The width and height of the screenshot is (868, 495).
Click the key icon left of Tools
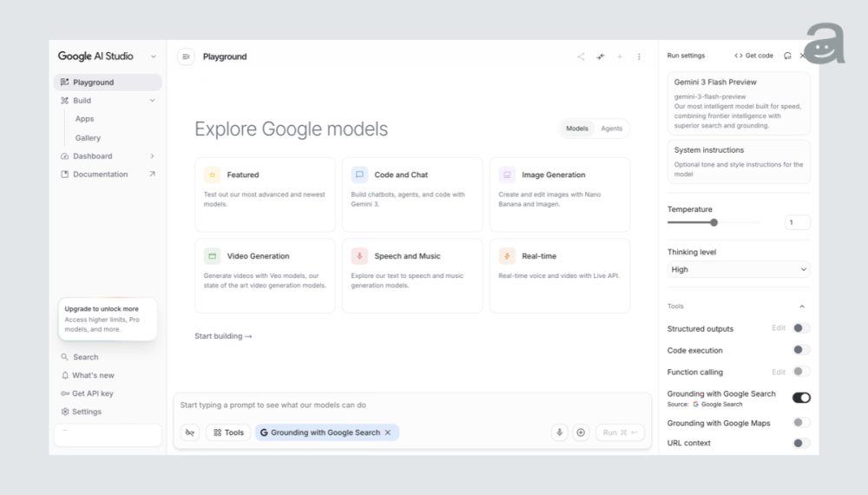coord(190,432)
